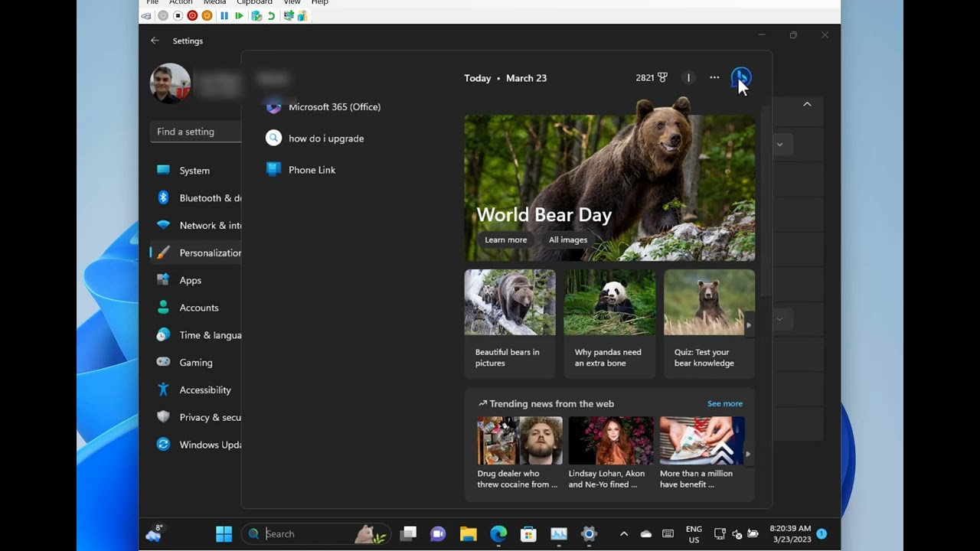Viewport: 980px width, 551px height.
Task: Launch Microsoft Edge from the taskbar
Action: [498, 534]
